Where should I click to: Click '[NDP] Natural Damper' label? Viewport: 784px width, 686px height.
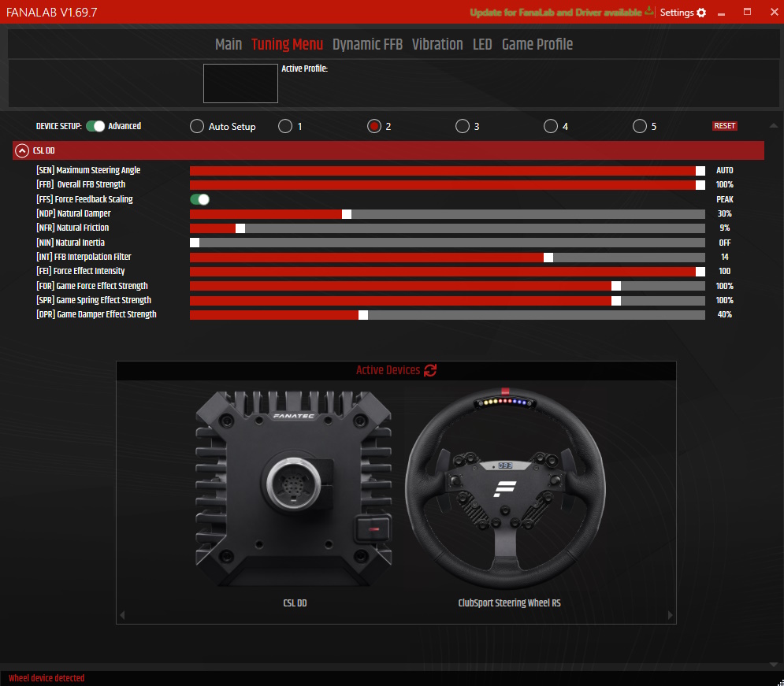(x=73, y=213)
